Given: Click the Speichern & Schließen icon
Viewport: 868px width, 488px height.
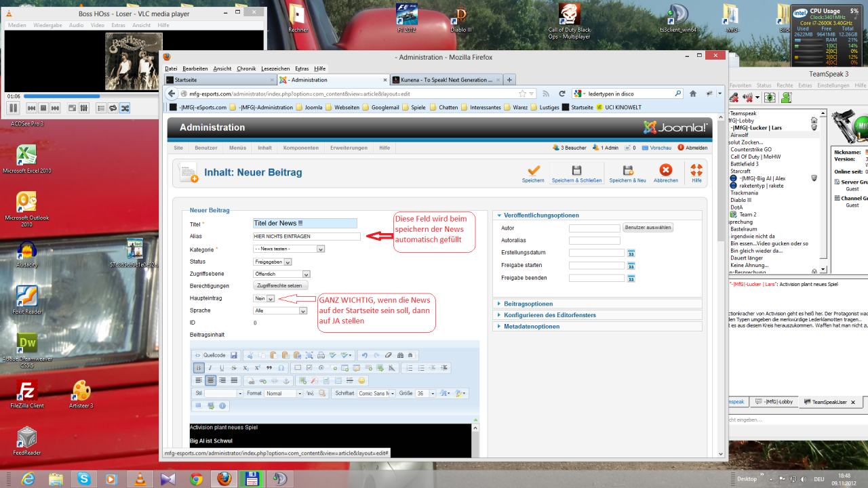Looking at the screenshot, I should (x=576, y=171).
